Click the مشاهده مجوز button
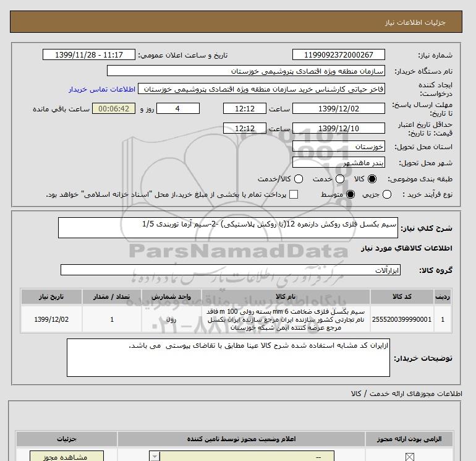 coord(67,457)
